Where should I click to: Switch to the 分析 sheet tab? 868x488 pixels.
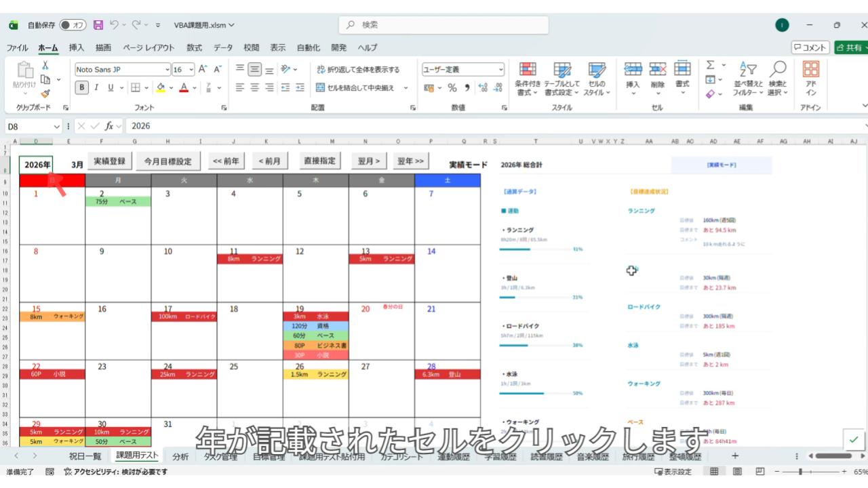tap(180, 456)
